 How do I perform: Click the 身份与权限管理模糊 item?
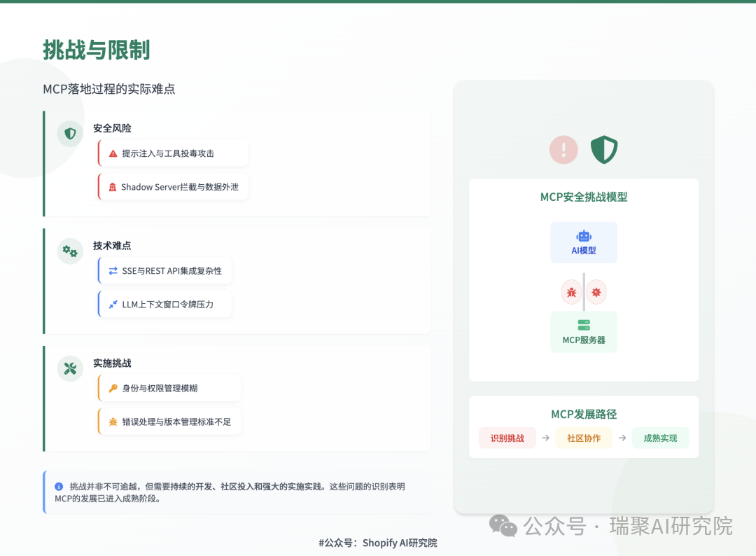[169, 388]
